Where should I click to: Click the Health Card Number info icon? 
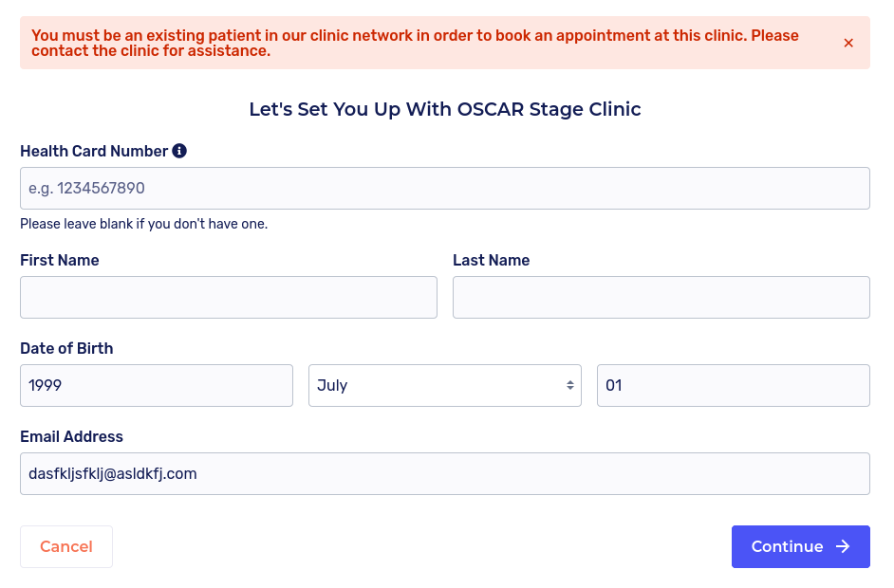tap(179, 151)
